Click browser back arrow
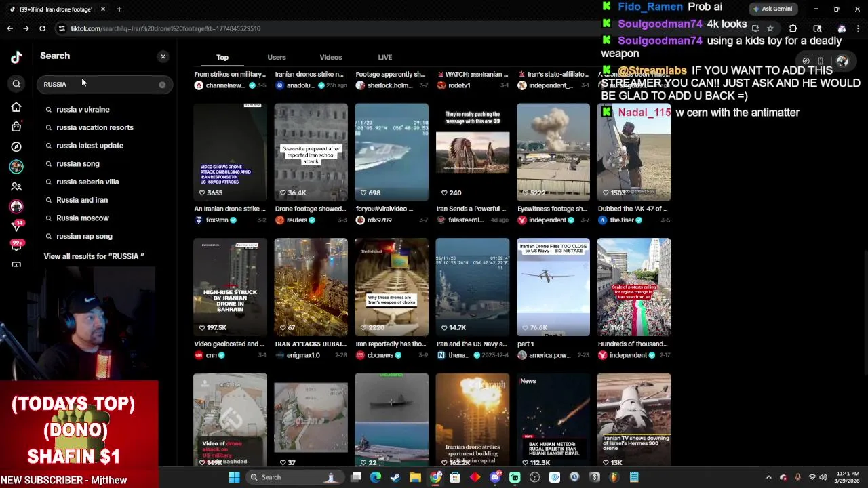868x488 pixels. [x=9, y=28]
